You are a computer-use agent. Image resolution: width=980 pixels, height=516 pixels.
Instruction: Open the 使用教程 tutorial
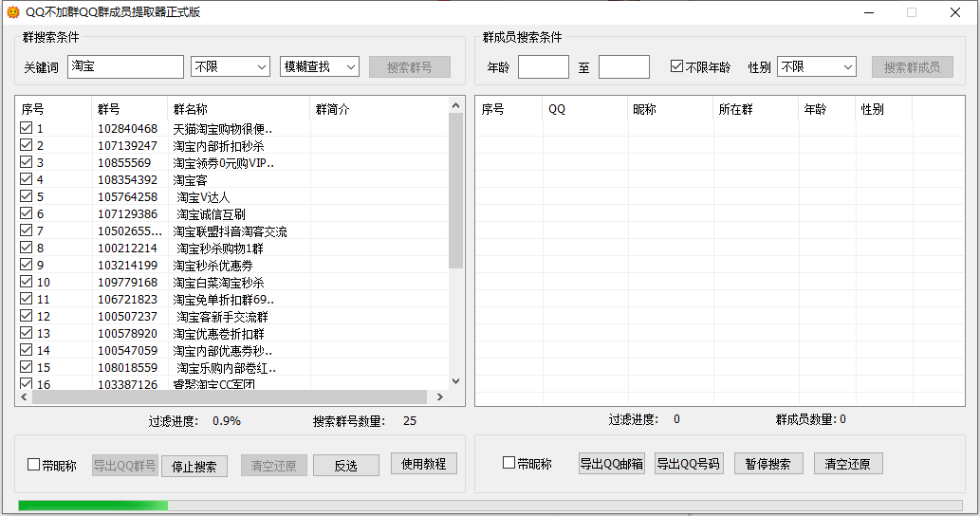tap(424, 464)
